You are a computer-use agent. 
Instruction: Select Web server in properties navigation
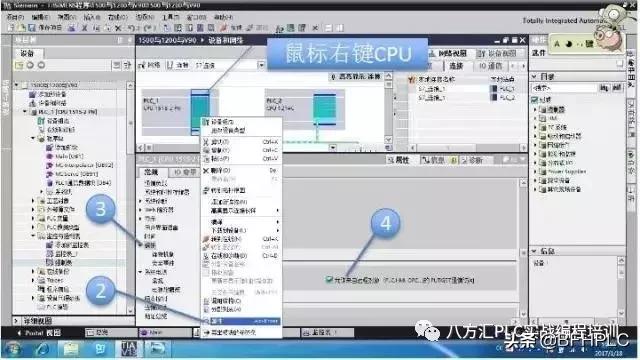[x=159, y=210]
